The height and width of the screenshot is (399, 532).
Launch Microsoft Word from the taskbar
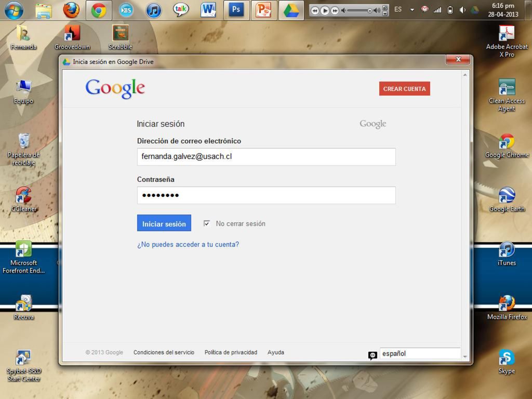point(208,10)
